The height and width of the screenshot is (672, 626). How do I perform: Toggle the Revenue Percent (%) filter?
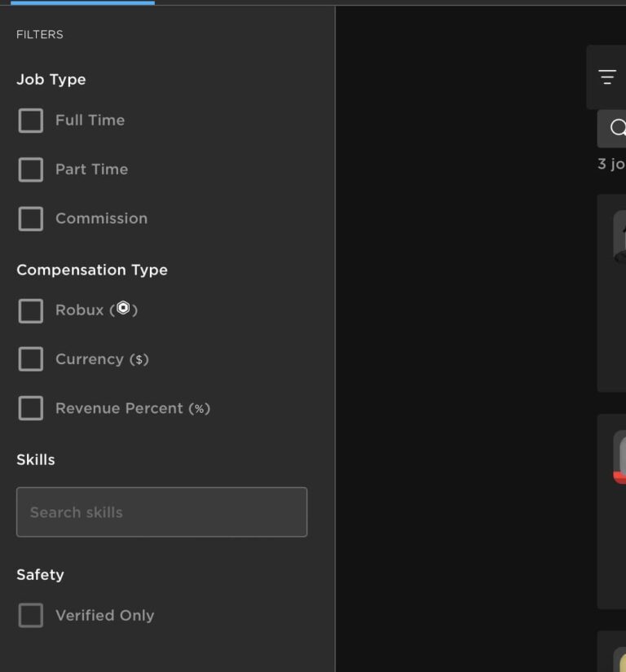[x=30, y=408]
